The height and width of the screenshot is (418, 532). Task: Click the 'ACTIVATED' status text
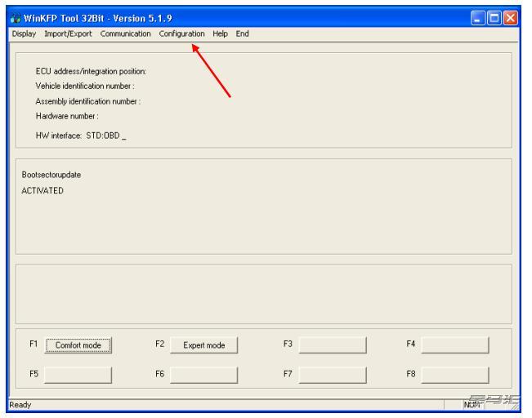point(42,191)
